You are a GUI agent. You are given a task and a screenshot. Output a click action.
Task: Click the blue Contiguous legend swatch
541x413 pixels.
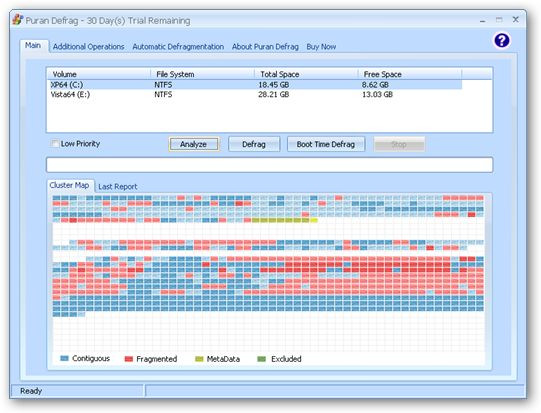(x=64, y=358)
